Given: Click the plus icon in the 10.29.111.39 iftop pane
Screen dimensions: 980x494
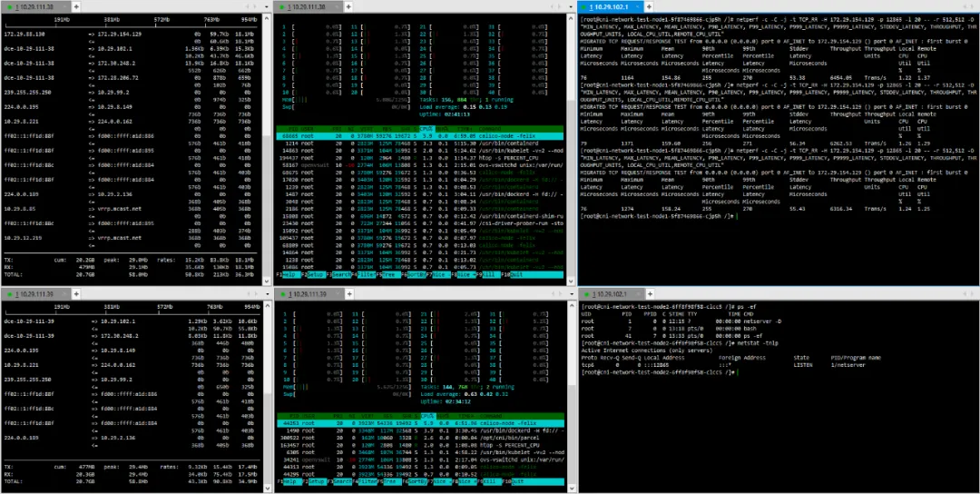Looking at the screenshot, I should tap(75, 294).
